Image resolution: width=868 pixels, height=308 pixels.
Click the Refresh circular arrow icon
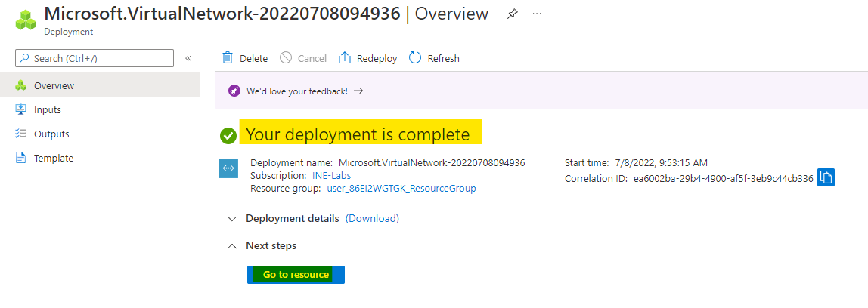tap(415, 58)
